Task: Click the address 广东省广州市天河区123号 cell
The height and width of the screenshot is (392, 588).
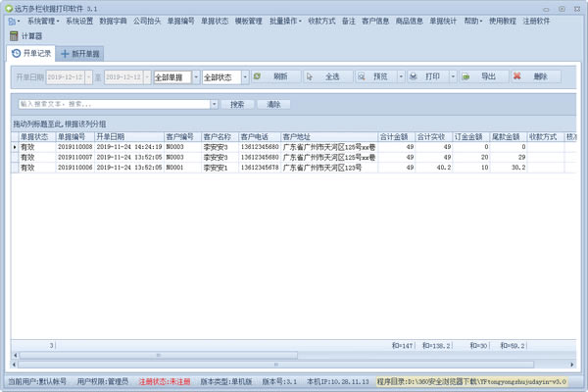Action: (x=329, y=168)
